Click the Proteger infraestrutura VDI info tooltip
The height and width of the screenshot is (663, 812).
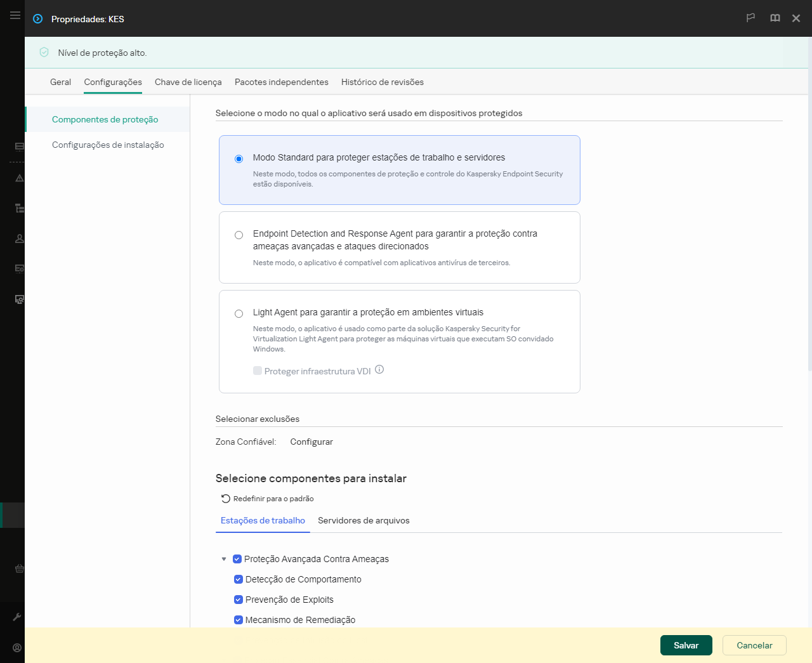pos(379,369)
